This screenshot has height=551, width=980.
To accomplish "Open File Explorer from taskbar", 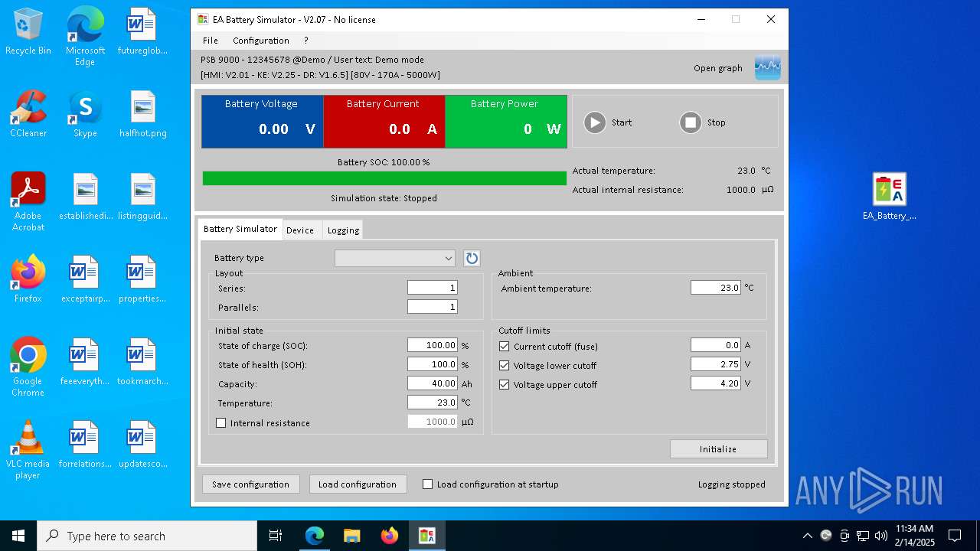I will click(x=351, y=536).
